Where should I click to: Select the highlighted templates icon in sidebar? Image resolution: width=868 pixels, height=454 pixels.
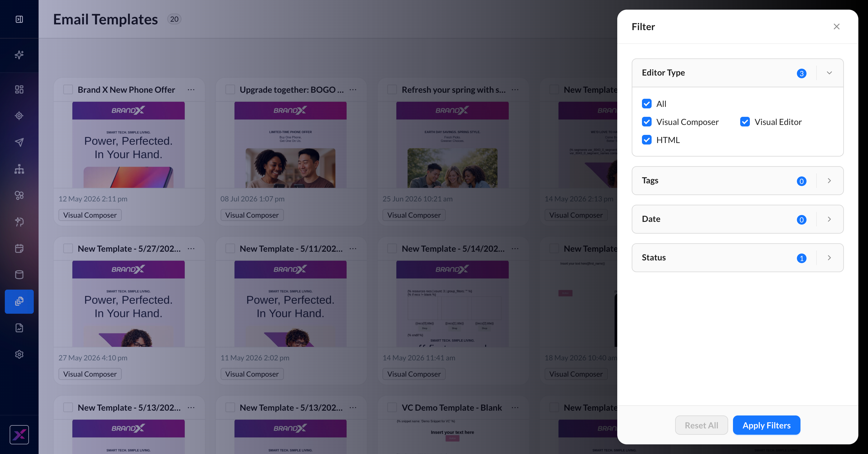coord(19,302)
